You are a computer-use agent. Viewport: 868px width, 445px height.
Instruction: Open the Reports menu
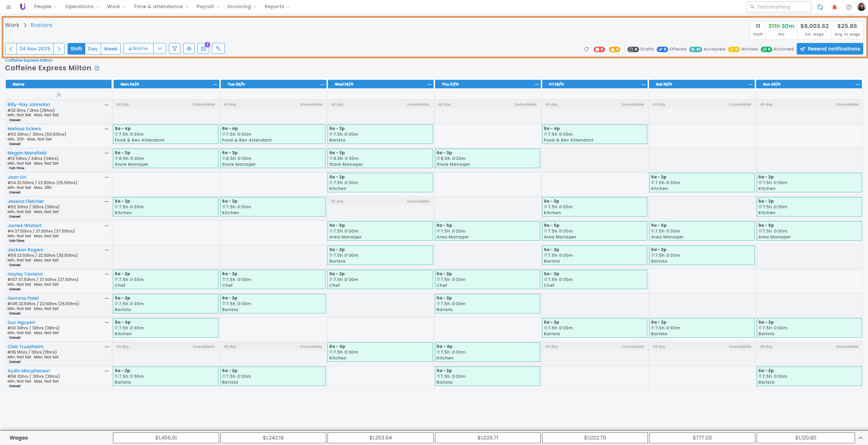point(277,6)
